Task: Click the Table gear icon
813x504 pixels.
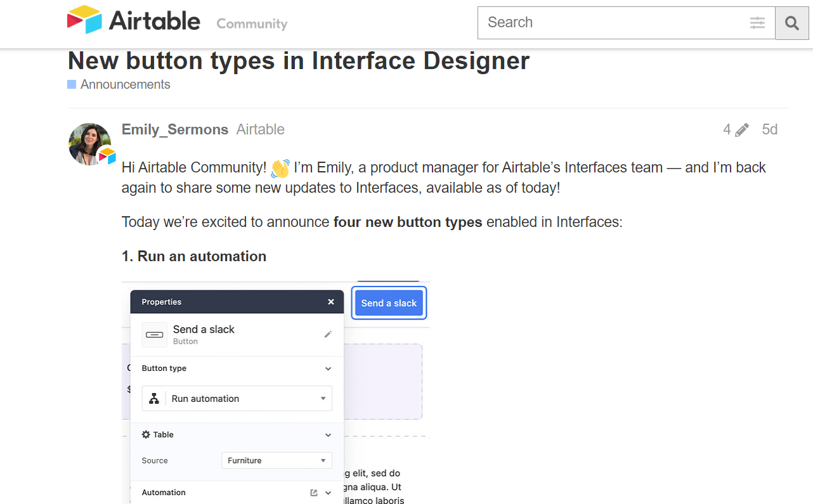Action: (x=146, y=435)
